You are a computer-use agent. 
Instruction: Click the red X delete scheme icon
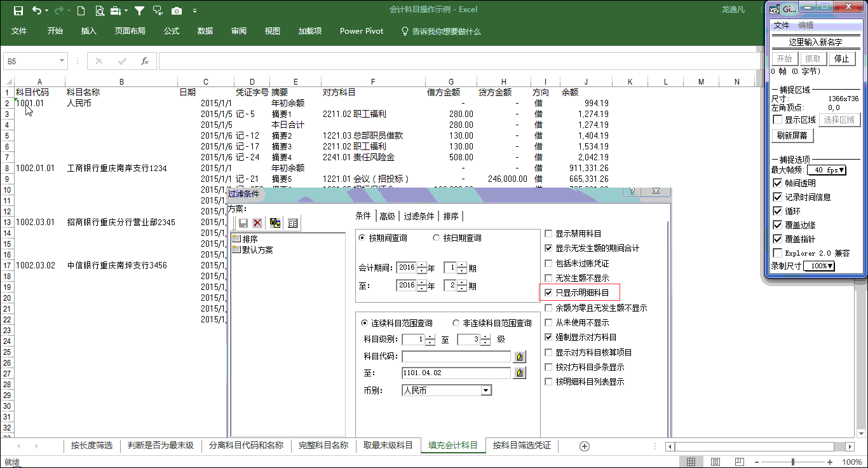pyautogui.click(x=257, y=223)
